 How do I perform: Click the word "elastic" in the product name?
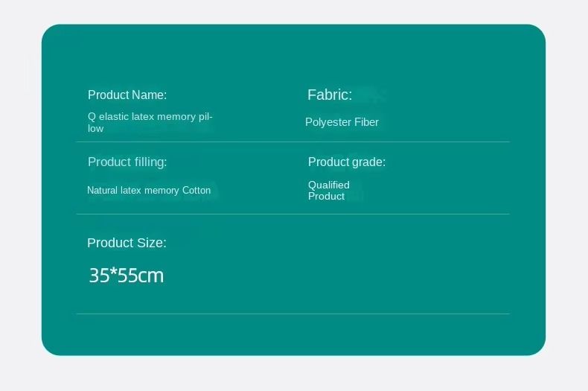[114, 117]
